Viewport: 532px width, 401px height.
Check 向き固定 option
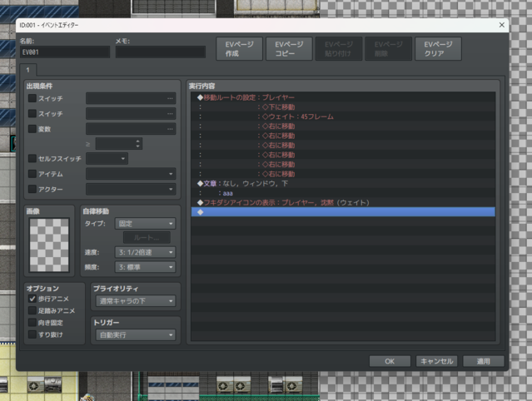[x=32, y=322]
